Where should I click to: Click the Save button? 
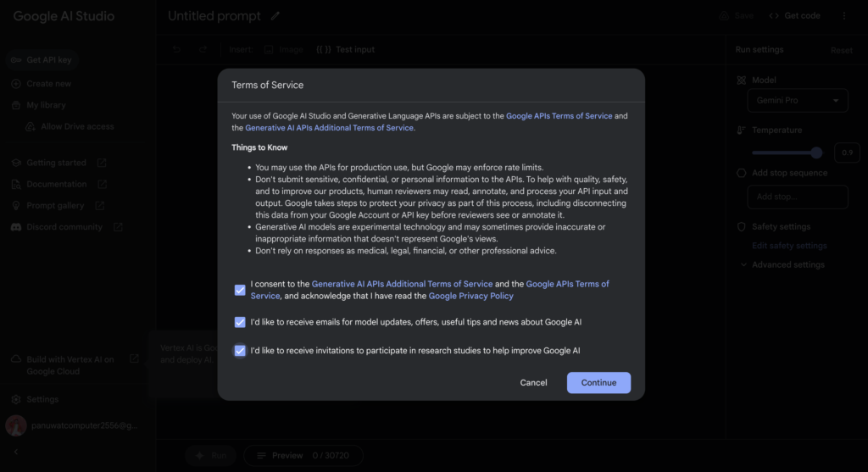click(737, 16)
